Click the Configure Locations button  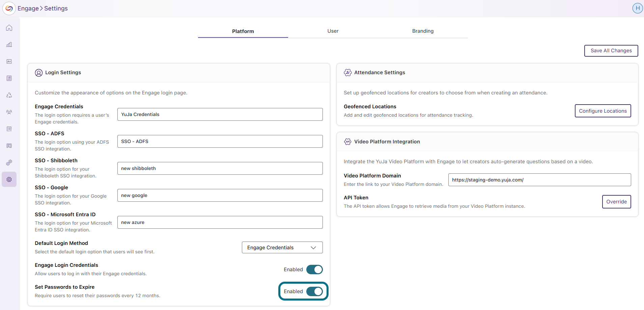click(x=603, y=111)
